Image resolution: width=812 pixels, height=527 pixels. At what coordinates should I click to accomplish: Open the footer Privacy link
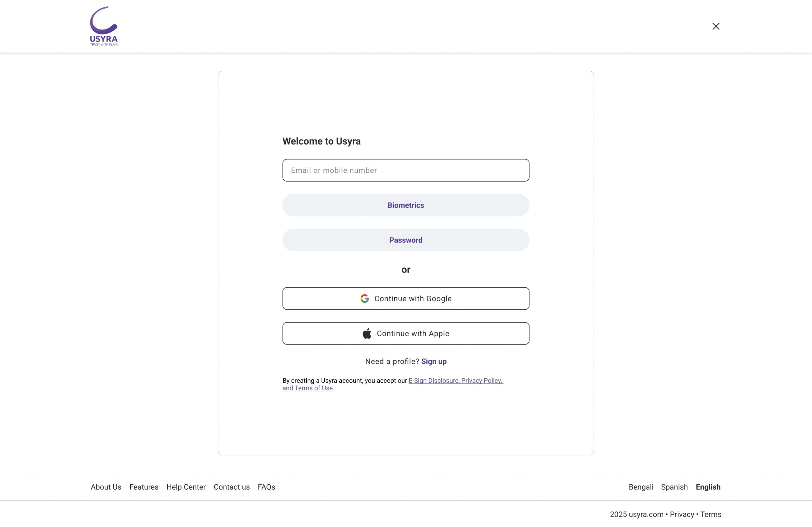pos(682,514)
